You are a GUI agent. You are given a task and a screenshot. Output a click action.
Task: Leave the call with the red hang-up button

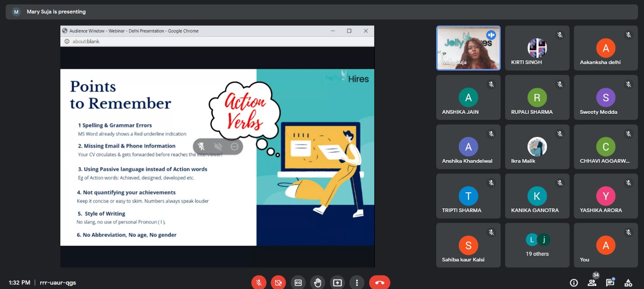pyautogui.click(x=379, y=282)
